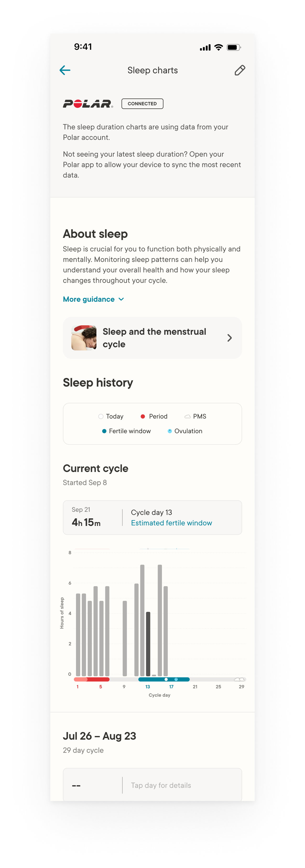Click the Polar logo
Viewport: 305px width, 868px height.
88,104
